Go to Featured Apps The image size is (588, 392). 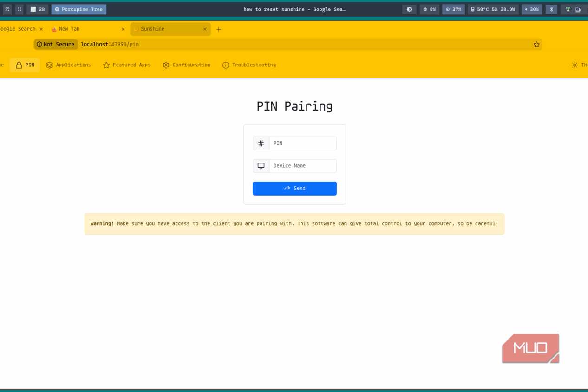[x=127, y=65]
